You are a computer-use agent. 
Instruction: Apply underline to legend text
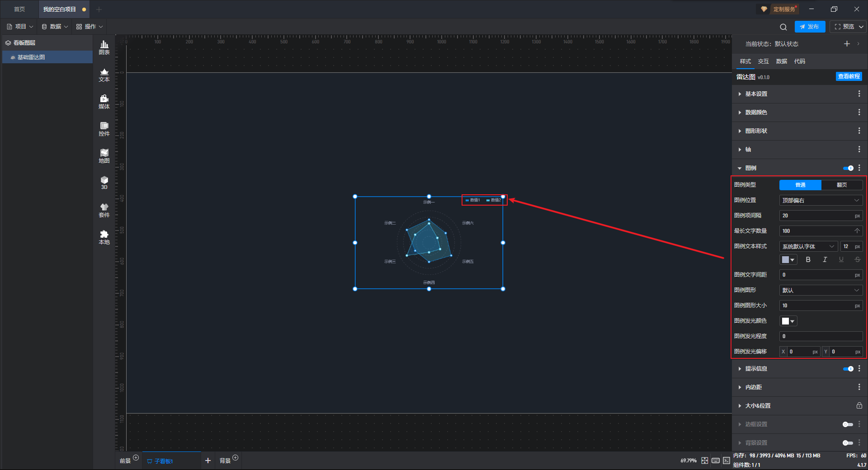click(841, 259)
